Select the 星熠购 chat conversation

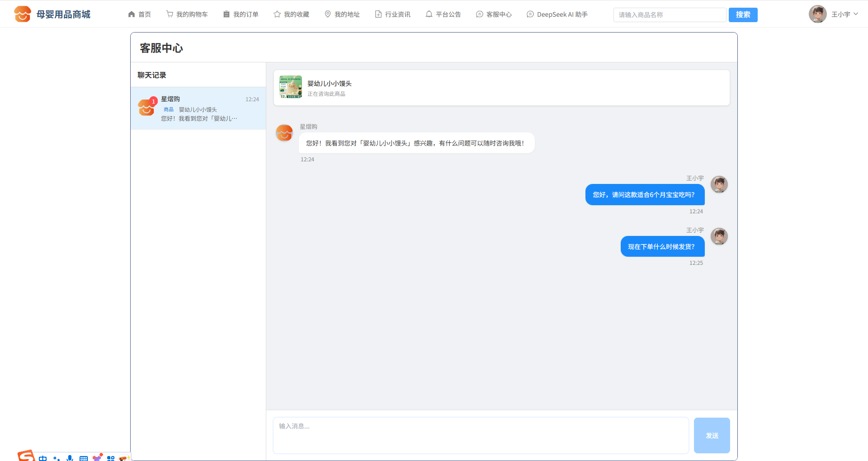pos(198,108)
